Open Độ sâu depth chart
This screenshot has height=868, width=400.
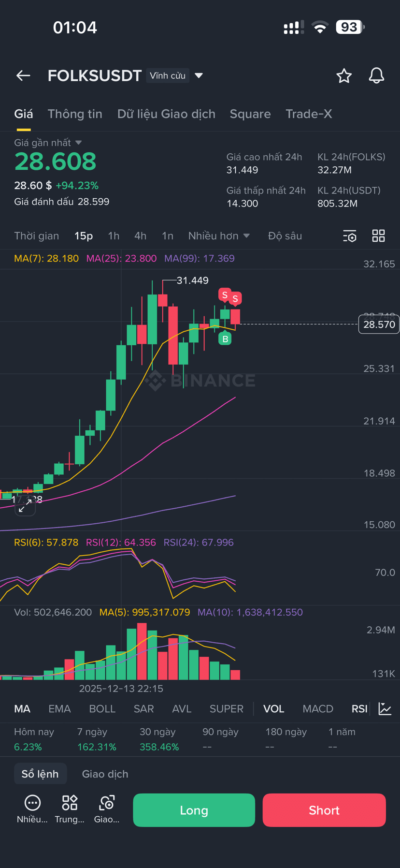click(285, 236)
